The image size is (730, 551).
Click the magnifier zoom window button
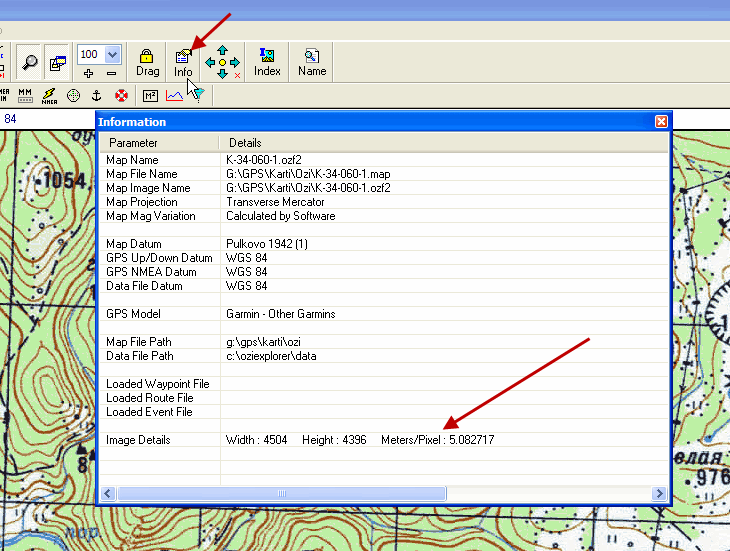30,61
